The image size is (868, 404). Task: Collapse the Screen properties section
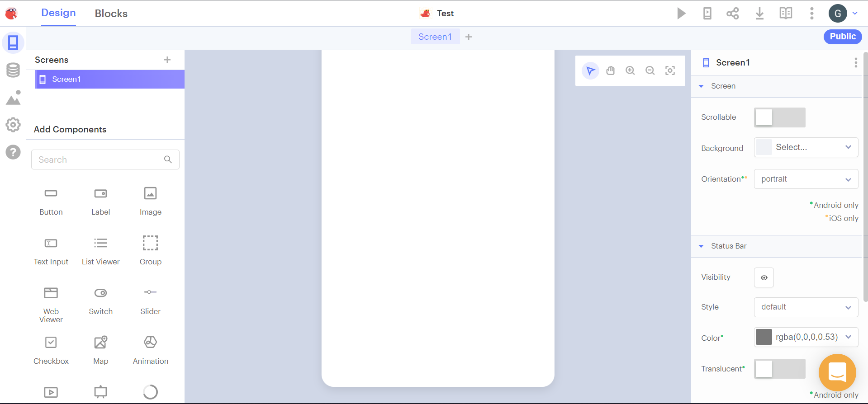(701, 86)
